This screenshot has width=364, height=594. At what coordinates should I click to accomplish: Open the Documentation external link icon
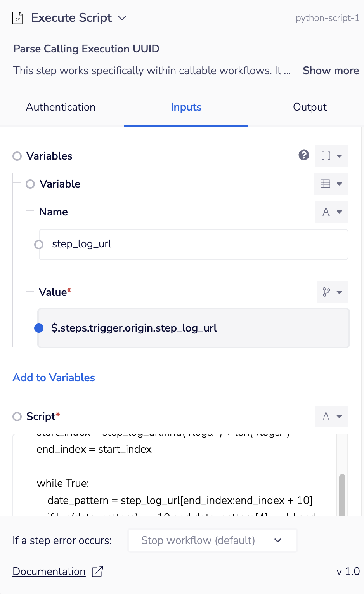tap(97, 571)
